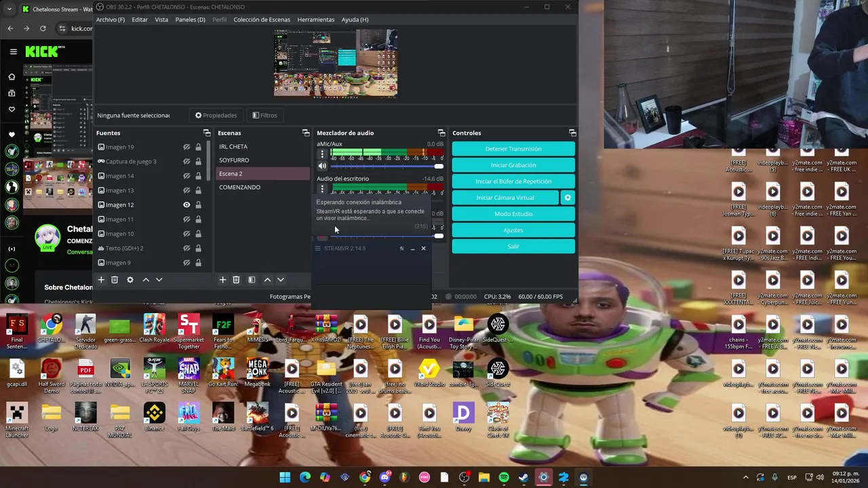
Task: Open scene filters icon in Escenas toolbar
Action: [252, 280]
